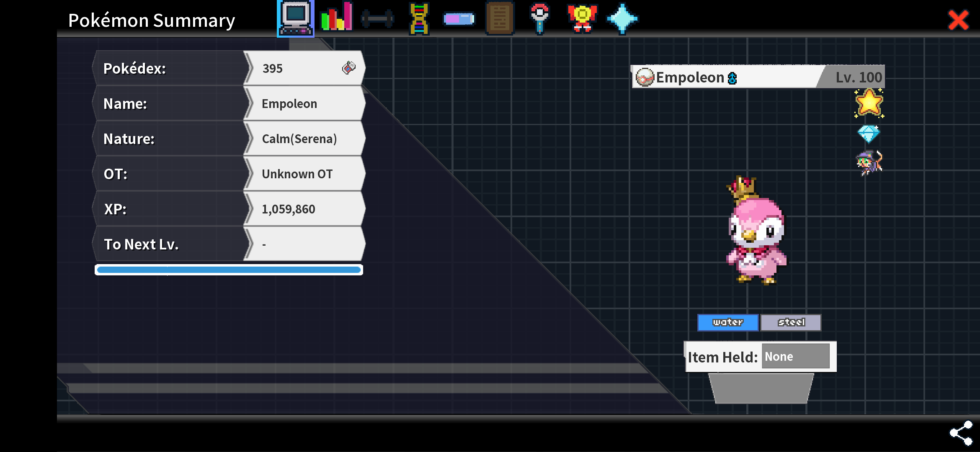The height and width of the screenshot is (452, 980).
Task: Click the Item Held: label
Action: (723, 357)
